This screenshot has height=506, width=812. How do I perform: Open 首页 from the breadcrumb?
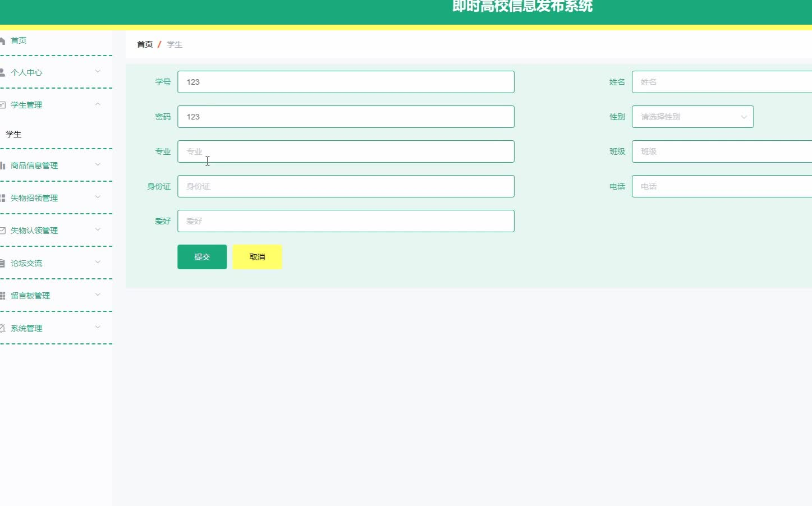tap(144, 44)
